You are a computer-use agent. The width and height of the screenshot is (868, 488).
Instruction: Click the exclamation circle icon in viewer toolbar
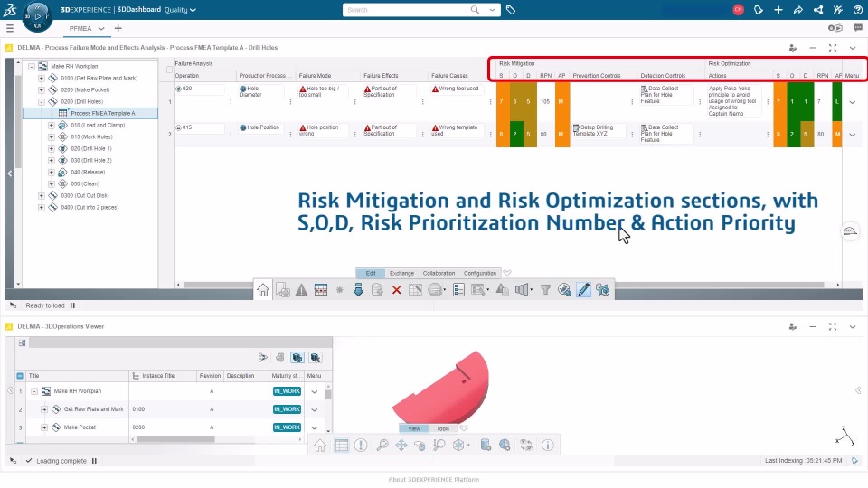pyautogui.click(x=361, y=446)
